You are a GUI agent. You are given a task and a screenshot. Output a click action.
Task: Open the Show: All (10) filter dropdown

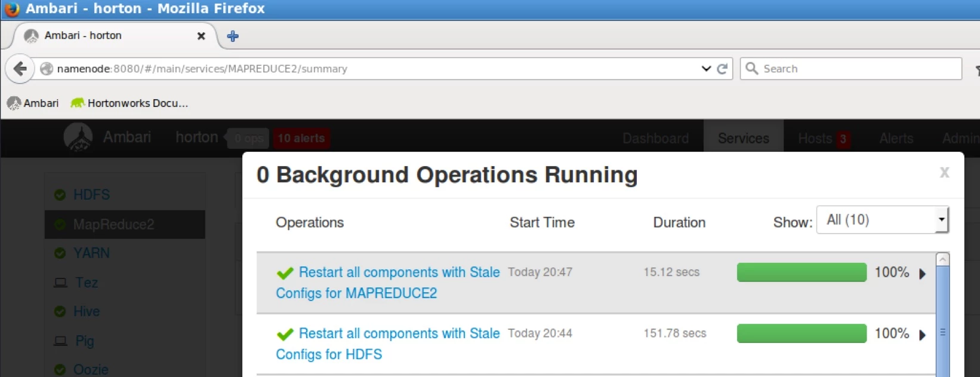click(882, 220)
